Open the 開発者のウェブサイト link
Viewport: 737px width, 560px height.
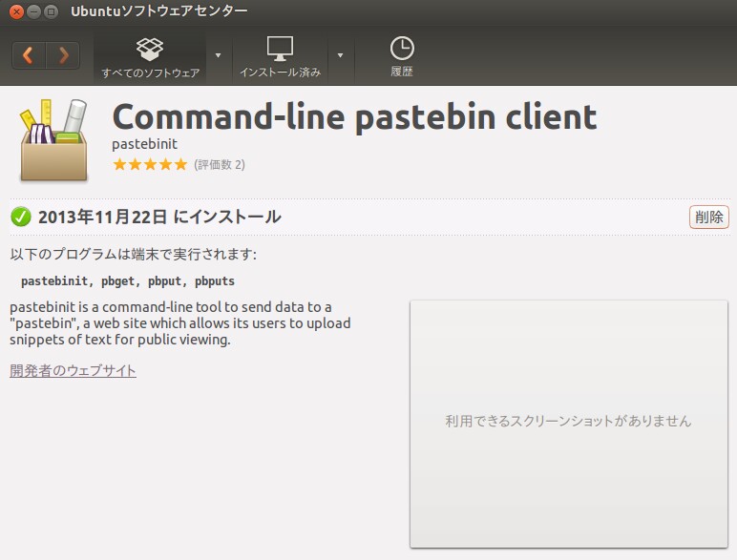coord(73,371)
